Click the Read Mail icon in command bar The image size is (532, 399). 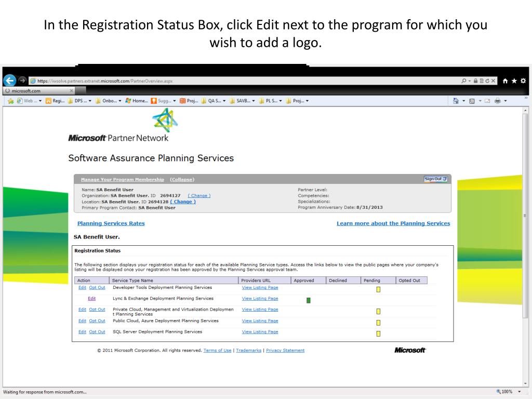pos(487,101)
